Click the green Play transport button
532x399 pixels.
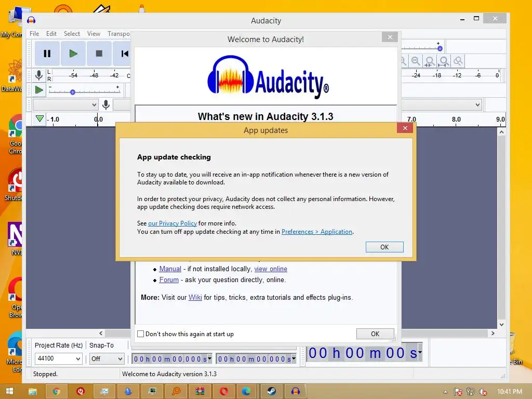73,54
